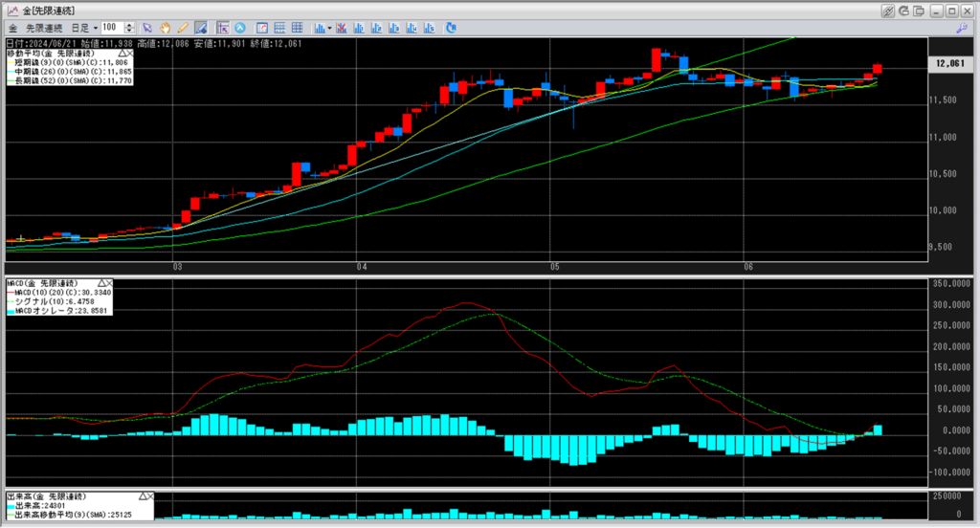Viewport: 980px width, 528px height.
Task: Toggle the highlighted trendline edit button
Action: click(x=201, y=28)
